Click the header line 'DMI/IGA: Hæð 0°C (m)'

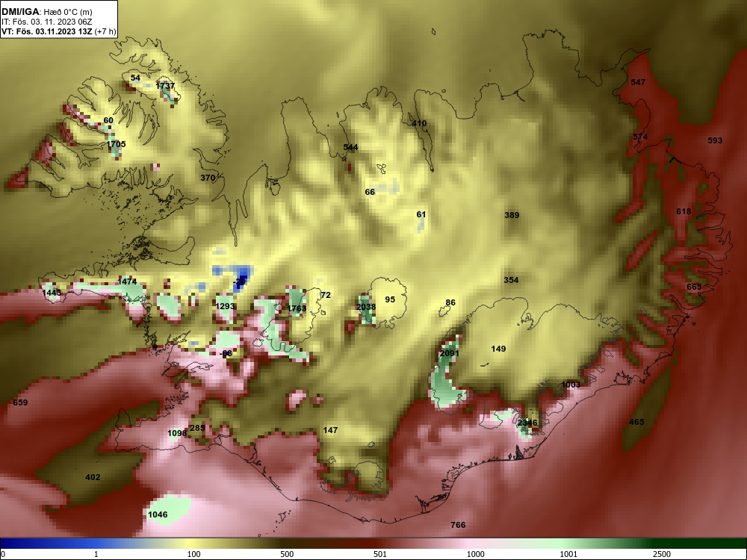click(x=46, y=11)
